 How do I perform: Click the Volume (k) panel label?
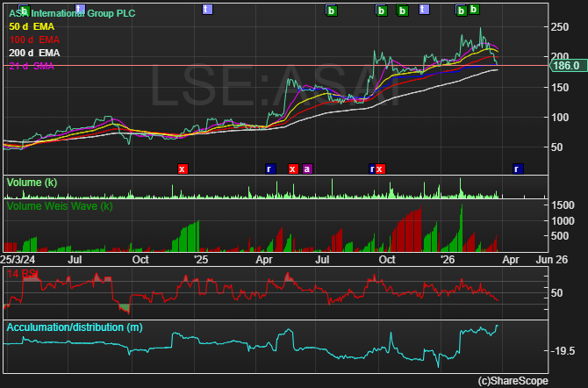pyautogui.click(x=32, y=183)
